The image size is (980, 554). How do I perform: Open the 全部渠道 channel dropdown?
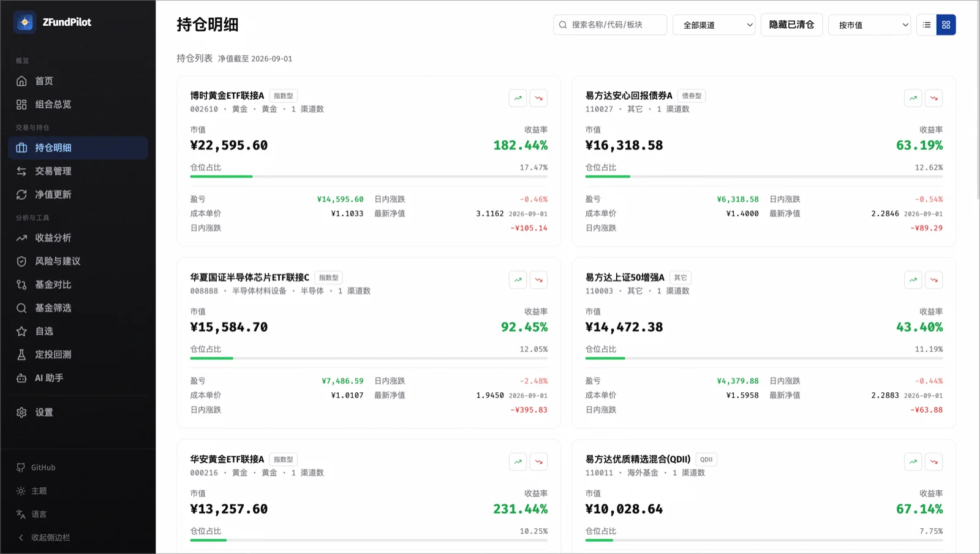coord(714,25)
